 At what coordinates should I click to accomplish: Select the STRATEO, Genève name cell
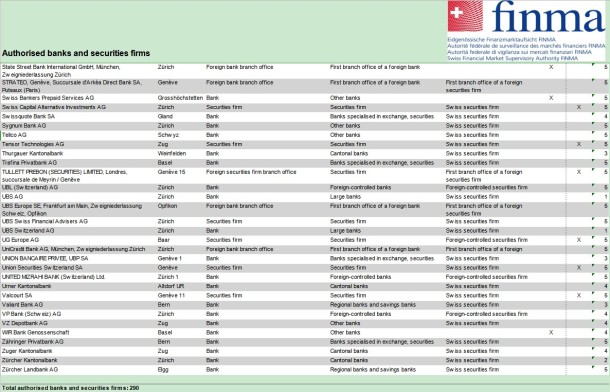coord(72,86)
